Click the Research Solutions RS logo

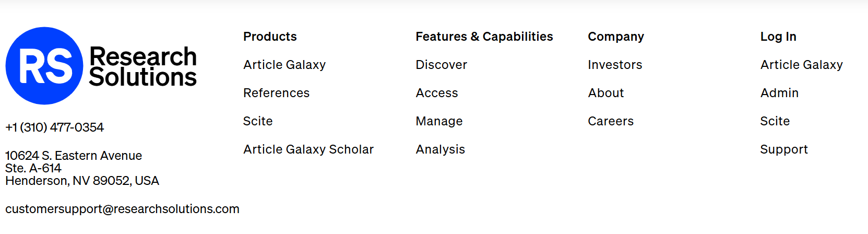(101, 66)
